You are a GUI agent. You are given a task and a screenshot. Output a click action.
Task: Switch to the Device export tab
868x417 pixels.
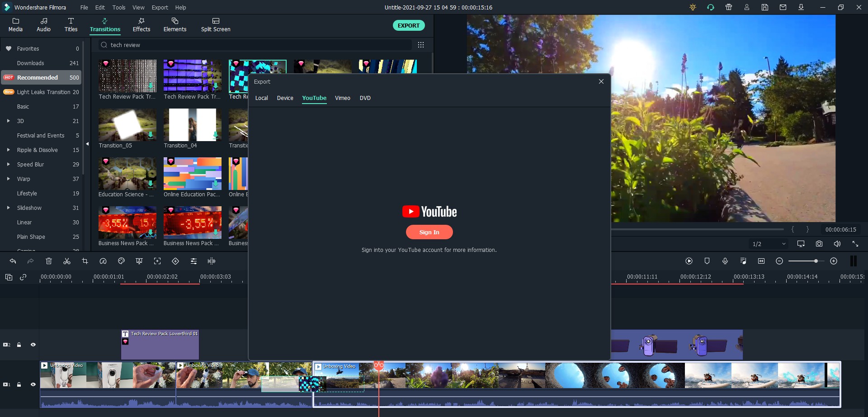[285, 98]
